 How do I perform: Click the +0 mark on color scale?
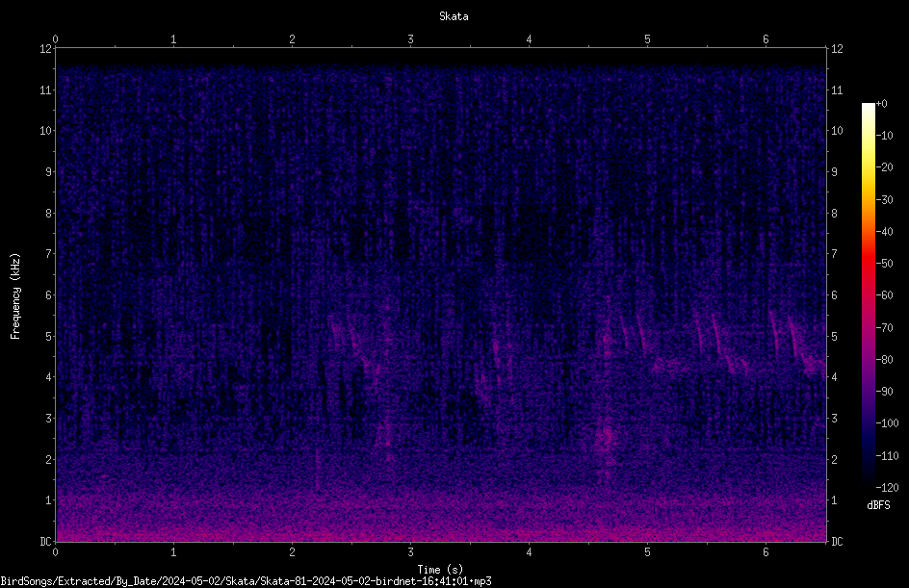coord(881,104)
